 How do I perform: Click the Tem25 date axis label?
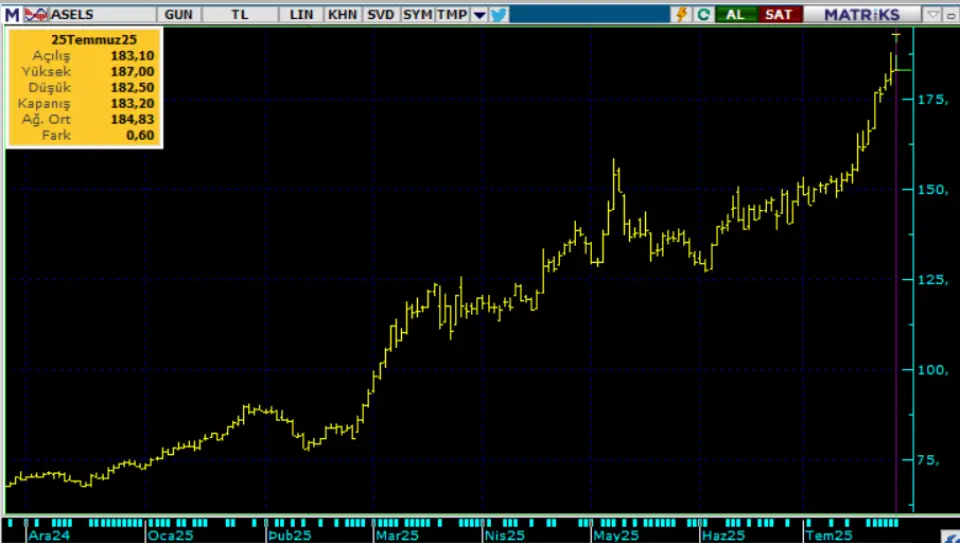pyautogui.click(x=830, y=536)
